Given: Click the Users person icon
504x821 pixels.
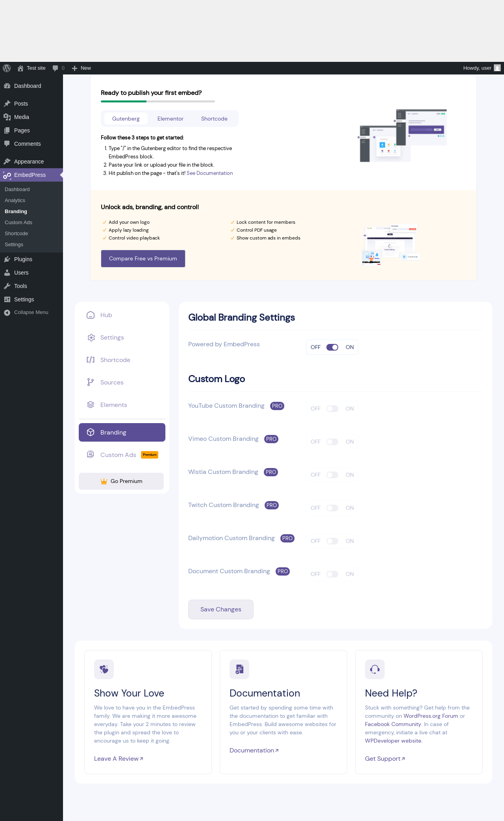Looking at the screenshot, I should pyautogui.click(x=7, y=273).
